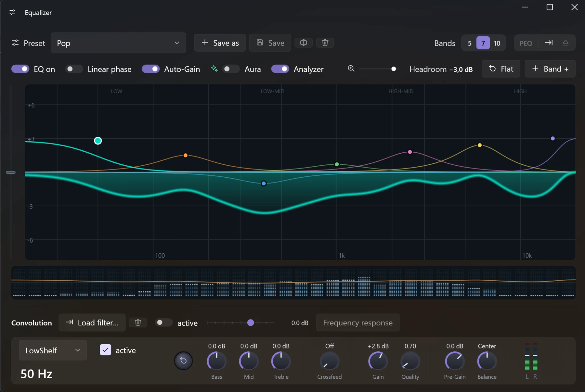This screenshot has width=585, height=392.
Task: Open the Pop preset dropdown
Action: pos(118,43)
